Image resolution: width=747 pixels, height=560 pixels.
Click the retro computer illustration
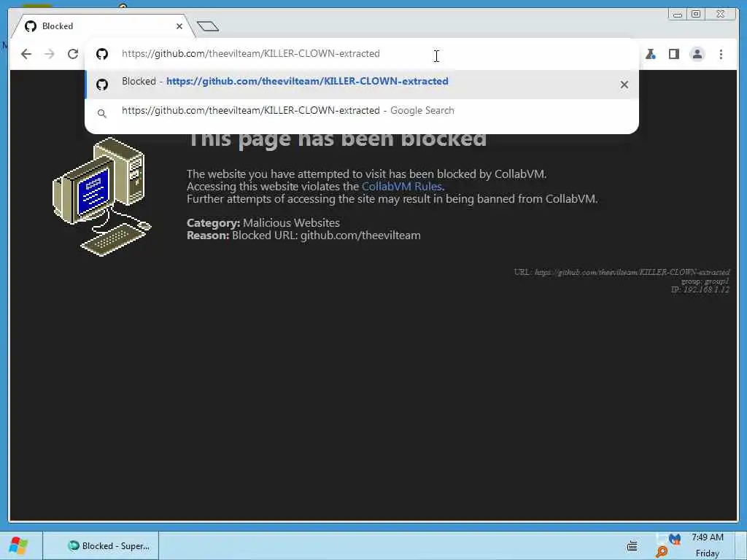coord(102,197)
